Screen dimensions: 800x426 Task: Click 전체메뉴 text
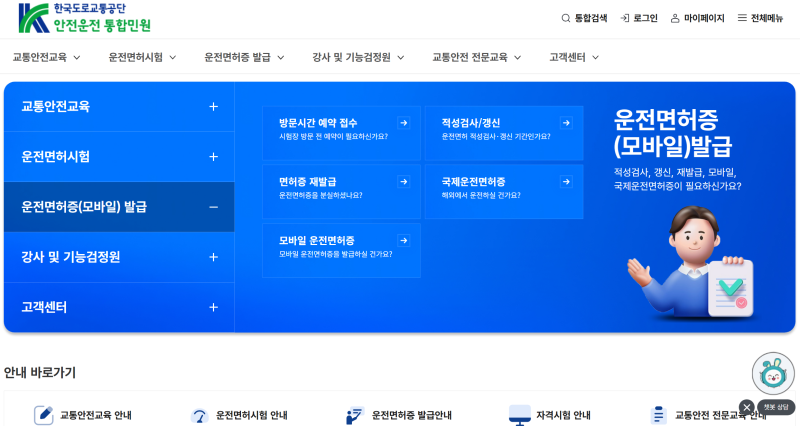tap(767, 18)
